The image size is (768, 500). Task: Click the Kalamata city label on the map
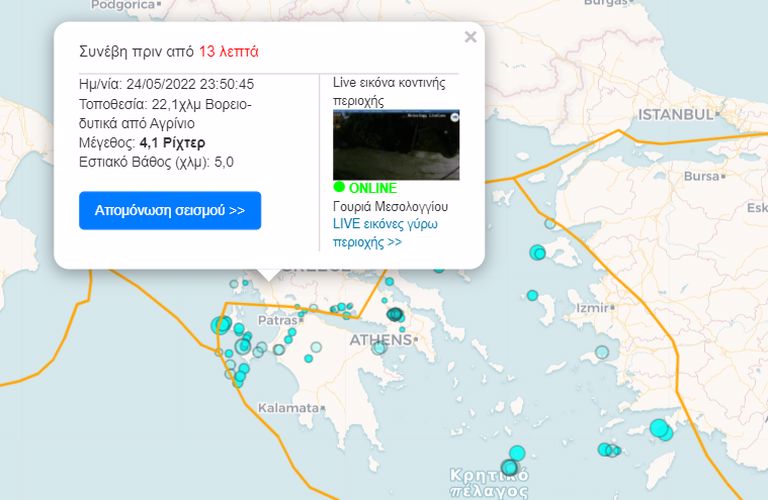click(288, 408)
